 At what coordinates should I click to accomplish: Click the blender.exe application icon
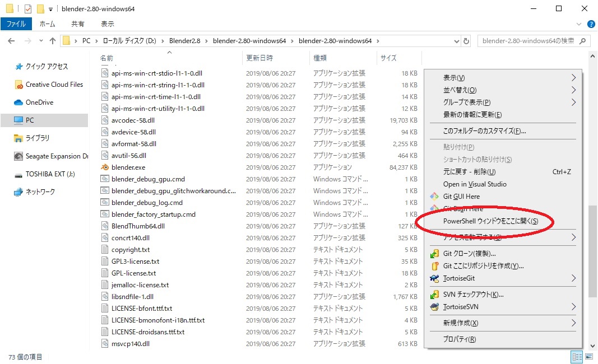click(x=105, y=167)
